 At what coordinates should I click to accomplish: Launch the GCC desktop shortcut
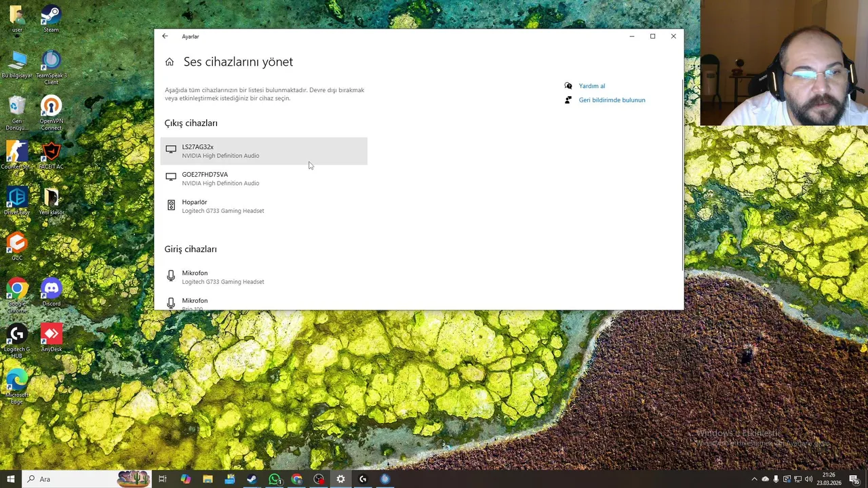tap(17, 247)
